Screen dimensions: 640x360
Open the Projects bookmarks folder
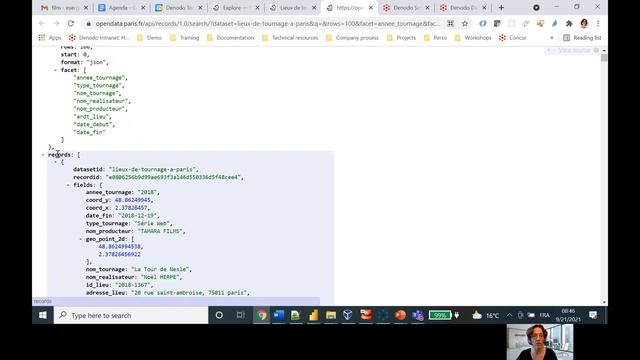[x=401, y=38]
